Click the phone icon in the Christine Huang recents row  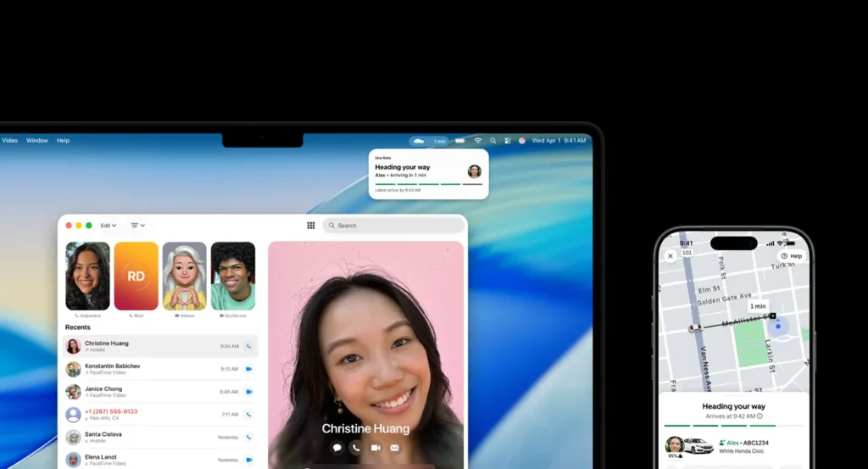(248, 346)
